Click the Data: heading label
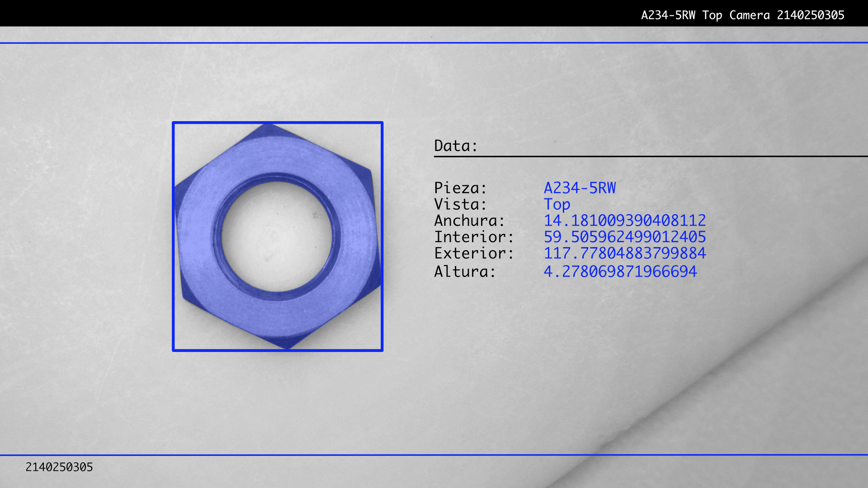This screenshot has height=488, width=868. (455, 146)
